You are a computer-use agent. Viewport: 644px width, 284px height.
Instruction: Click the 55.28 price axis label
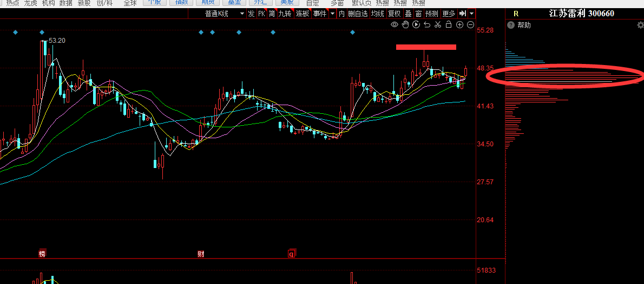pyautogui.click(x=486, y=30)
